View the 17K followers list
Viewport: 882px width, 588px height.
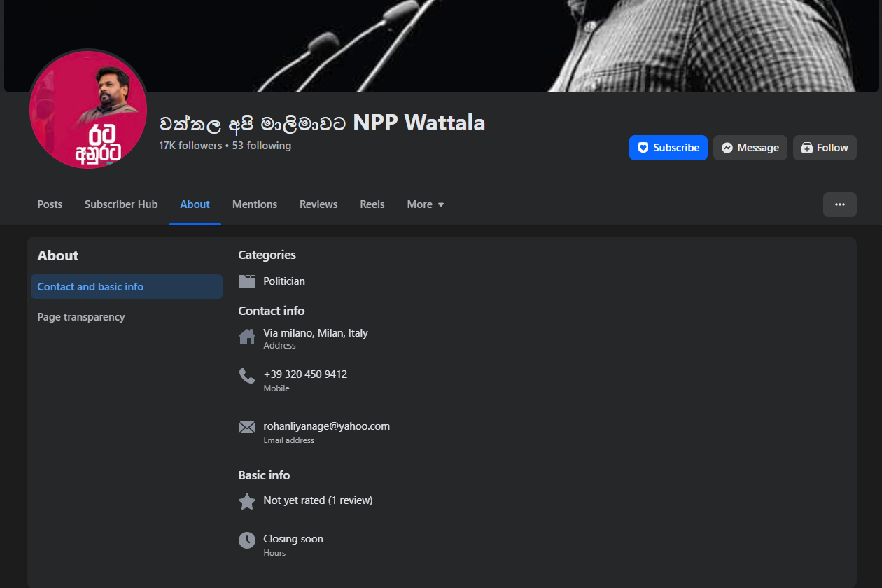coord(190,146)
